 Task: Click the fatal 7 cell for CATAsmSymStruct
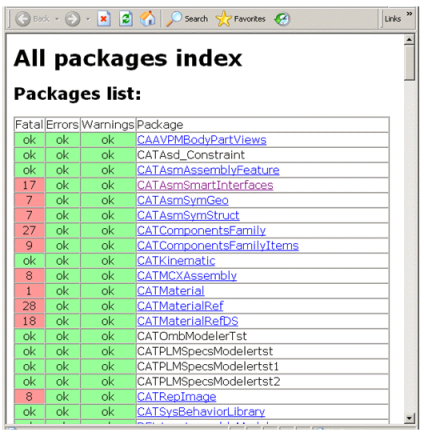pyautogui.click(x=29, y=215)
